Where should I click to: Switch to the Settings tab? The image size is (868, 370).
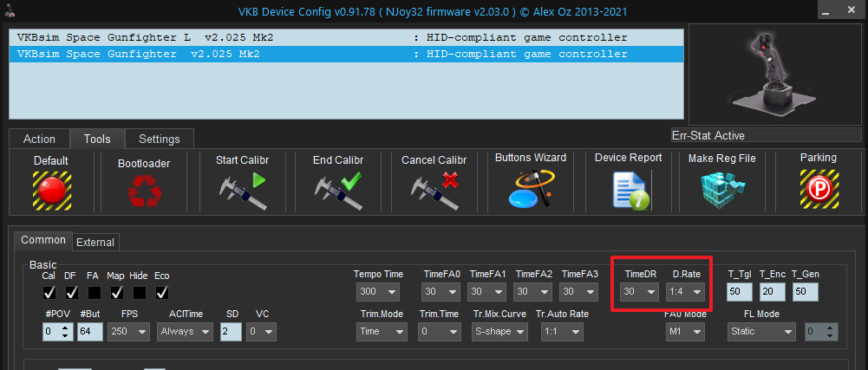click(160, 139)
